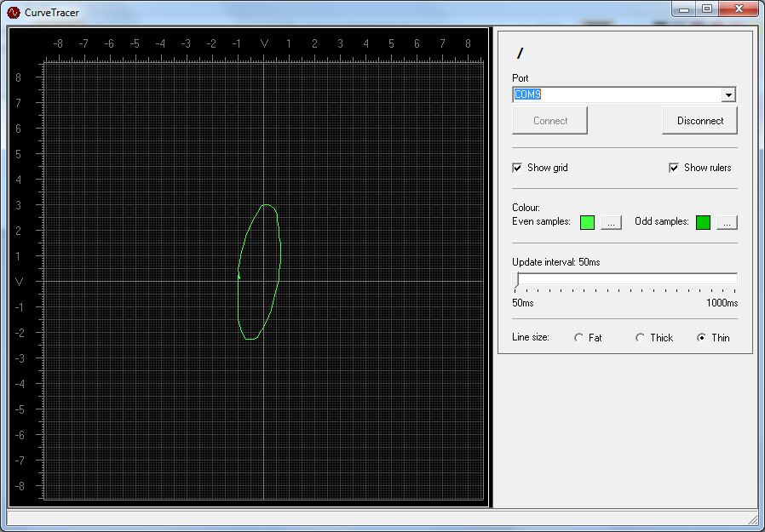765x532 pixels.
Task: Click the Odd samples color swatch
Action: tap(703, 222)
